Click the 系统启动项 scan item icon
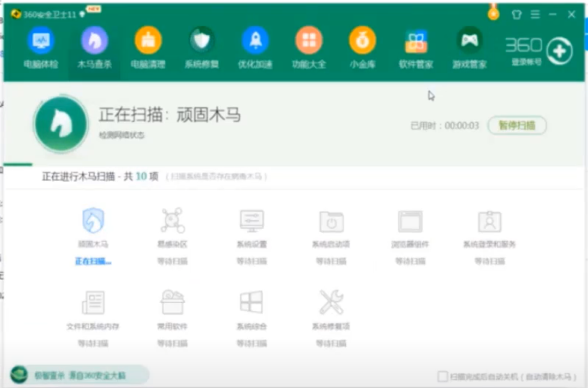 [x=331, y=221]
